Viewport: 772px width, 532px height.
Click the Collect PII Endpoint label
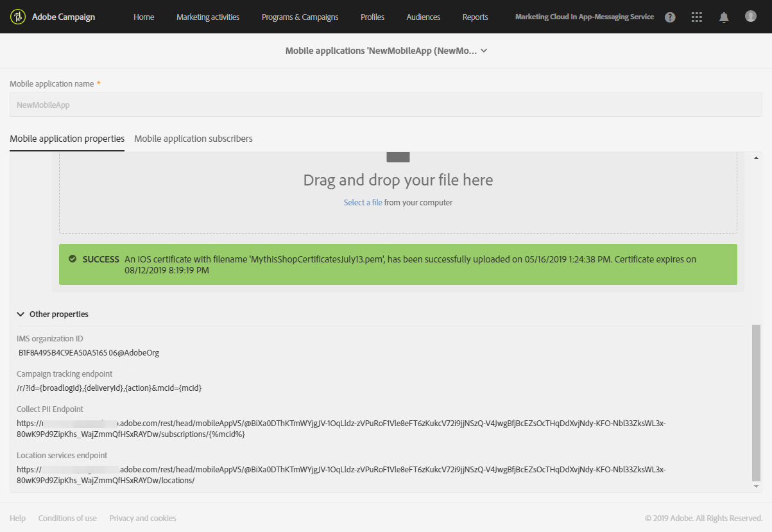(50, 409)
